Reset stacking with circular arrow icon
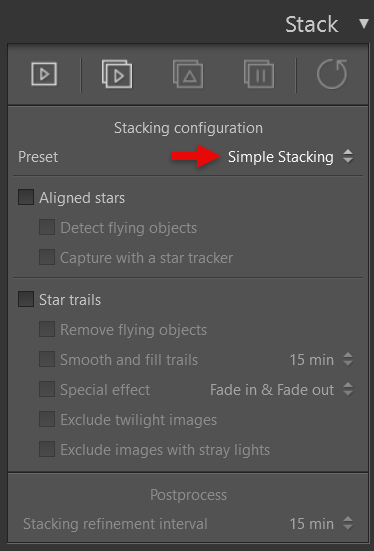 coord(332,74)
